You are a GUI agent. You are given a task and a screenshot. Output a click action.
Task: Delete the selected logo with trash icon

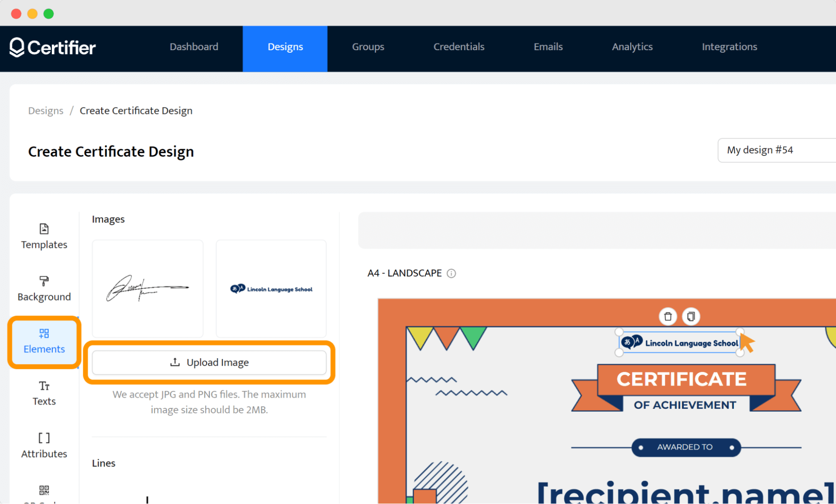tap(667, 316)
